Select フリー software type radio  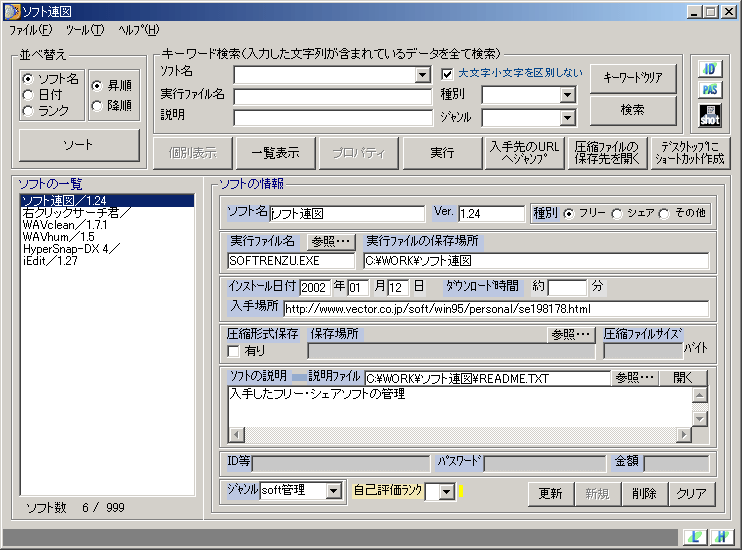pos(569,214)
